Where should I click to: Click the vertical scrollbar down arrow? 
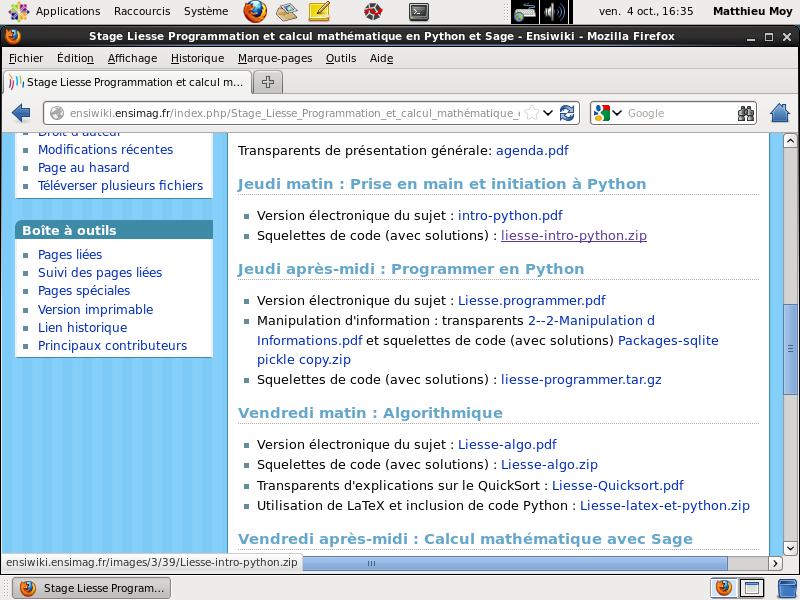tap(790, 548)
